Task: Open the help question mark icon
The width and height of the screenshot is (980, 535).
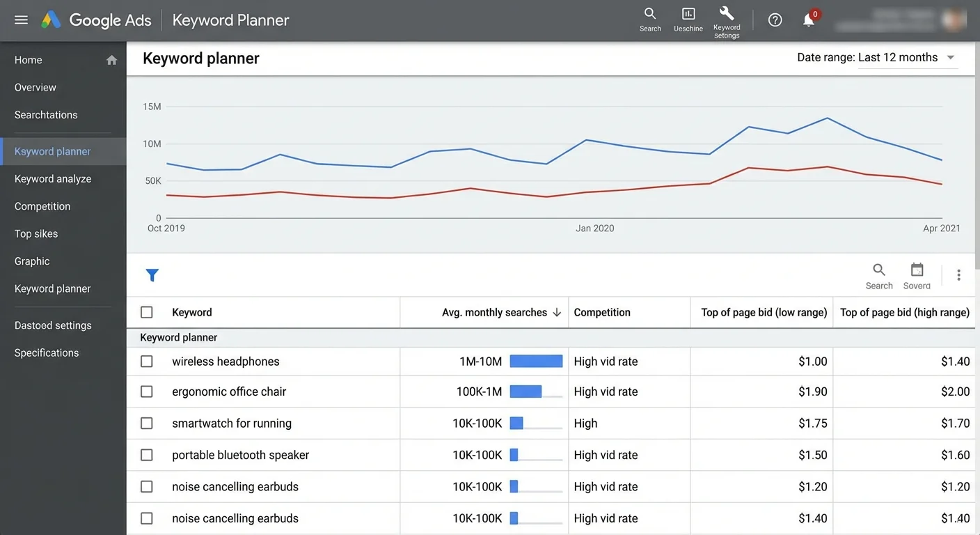Action: tap(775, 20)
